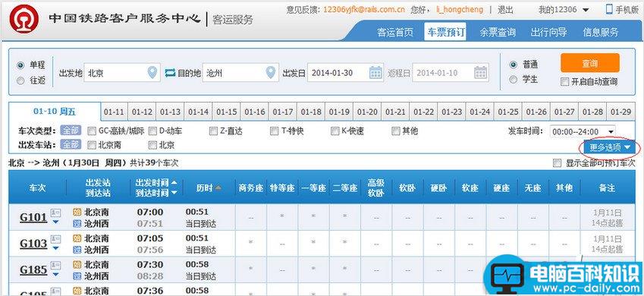This screenshot has height=296, width=644.
Task: Open train G185 link
Action: 33,270
